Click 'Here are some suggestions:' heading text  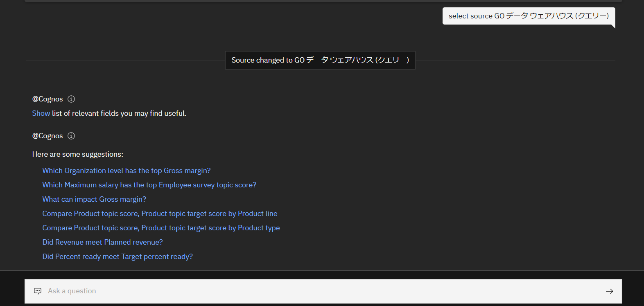click(77, 154)
